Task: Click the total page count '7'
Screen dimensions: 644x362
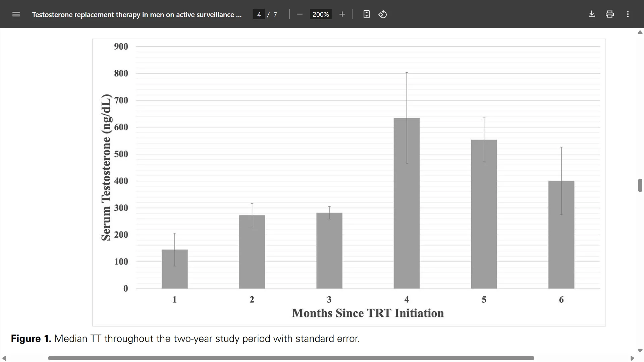Action: point(275,14)
